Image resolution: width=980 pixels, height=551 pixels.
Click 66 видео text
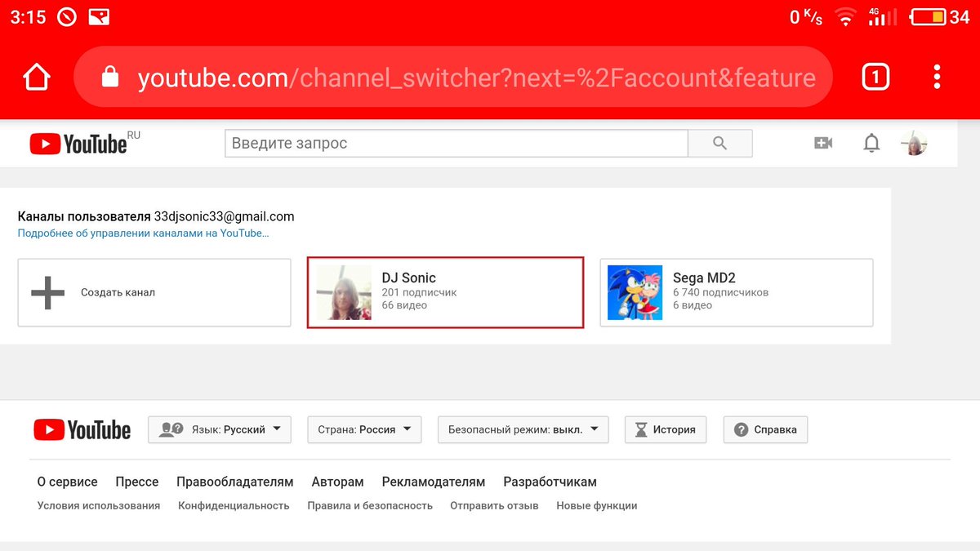(x=404, y=305)
